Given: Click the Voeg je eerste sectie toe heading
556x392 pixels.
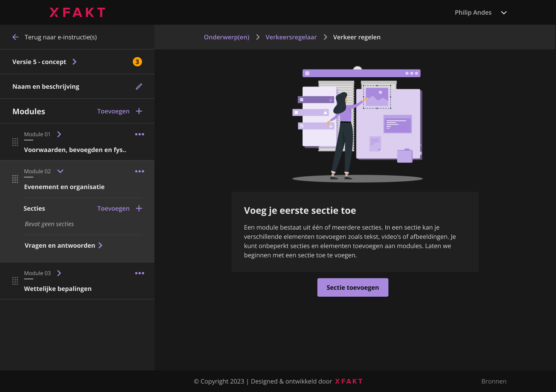Looking at the screenshot, I should [x=300, y=210].
